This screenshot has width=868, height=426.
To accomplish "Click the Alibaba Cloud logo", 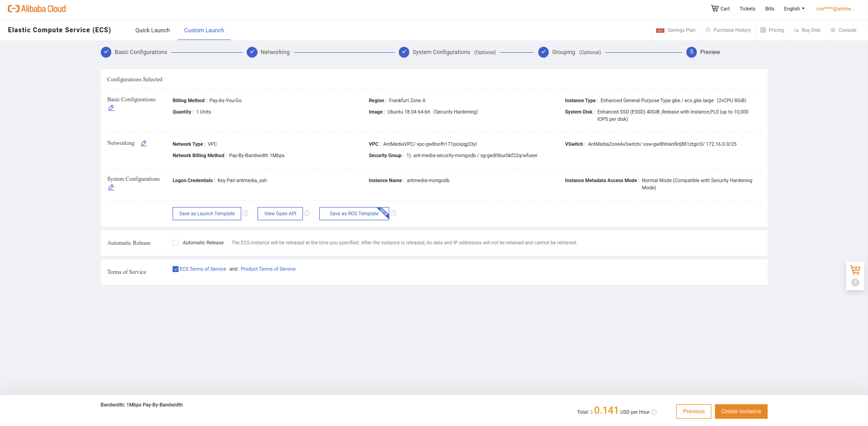I will click(x=37, y=9).
